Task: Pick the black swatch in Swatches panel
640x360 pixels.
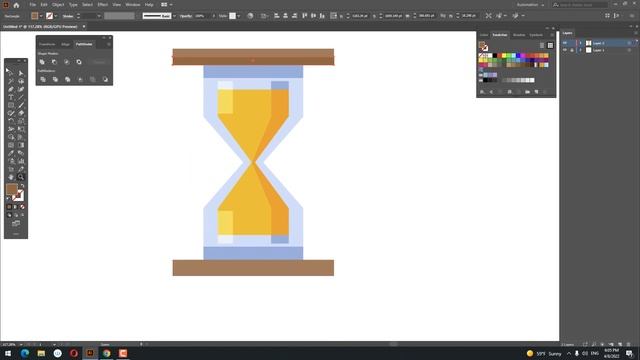Action: (495, 56)
